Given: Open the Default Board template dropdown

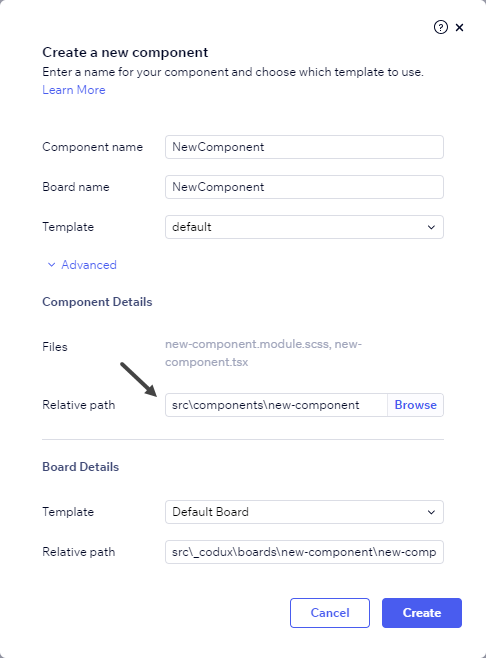Looking at the screenshot, I should click(304, 512).
